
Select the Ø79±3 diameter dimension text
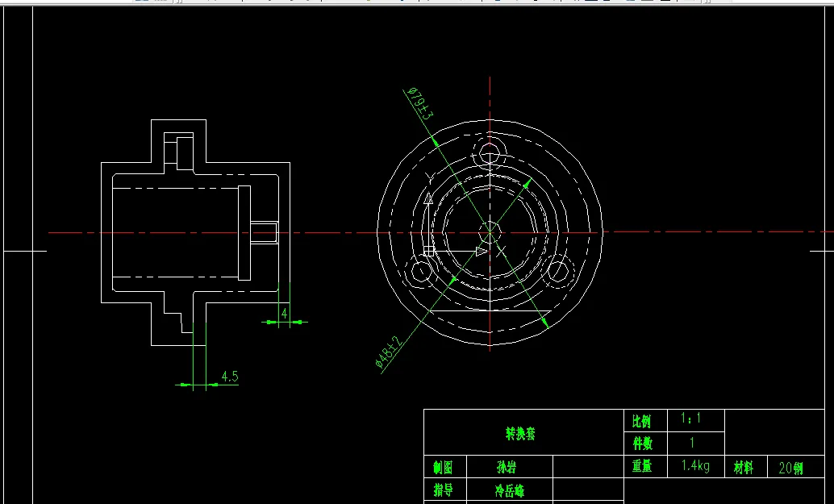point(421,104)
